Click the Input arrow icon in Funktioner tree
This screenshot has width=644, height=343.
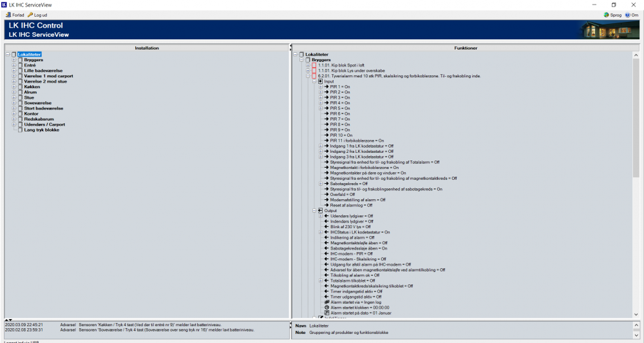(x=320, y=81)
